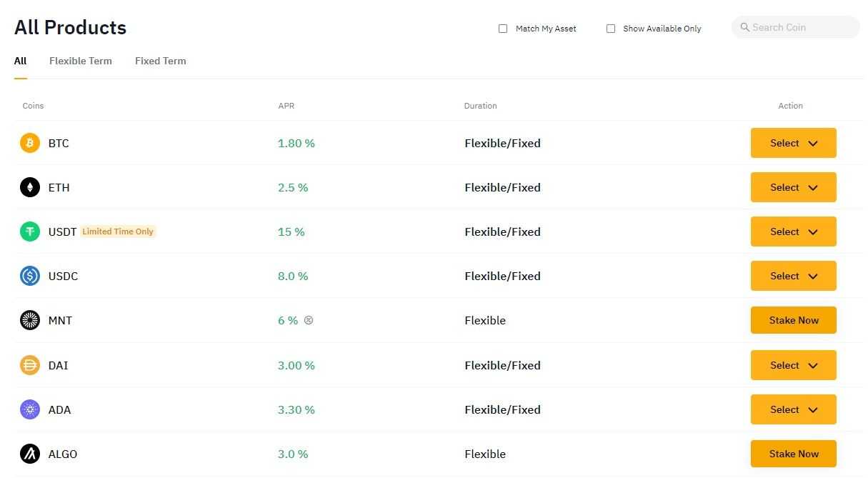868x478 pixels.
Task: Switch to the Flexible Term tab
Action: (80, 61)
